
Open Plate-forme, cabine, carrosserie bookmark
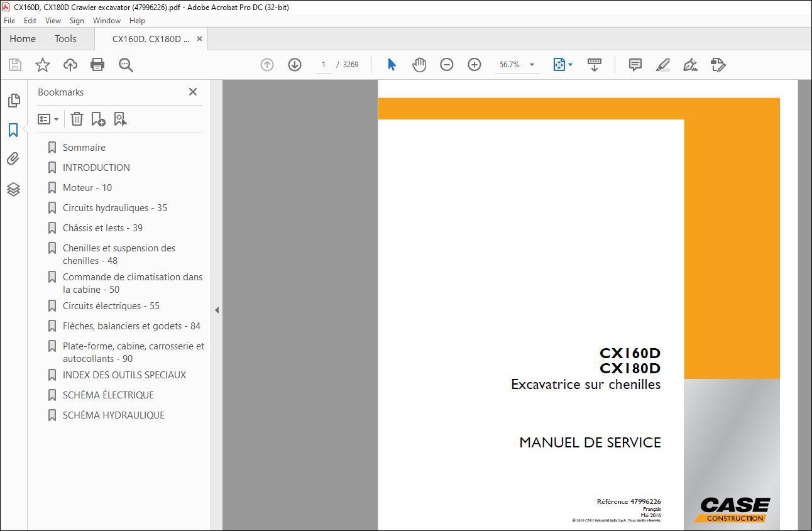click(x=133, y=353)
